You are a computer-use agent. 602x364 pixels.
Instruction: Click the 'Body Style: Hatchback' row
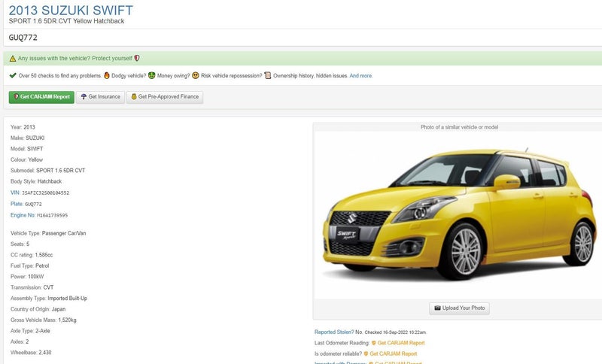coord(36,181)
